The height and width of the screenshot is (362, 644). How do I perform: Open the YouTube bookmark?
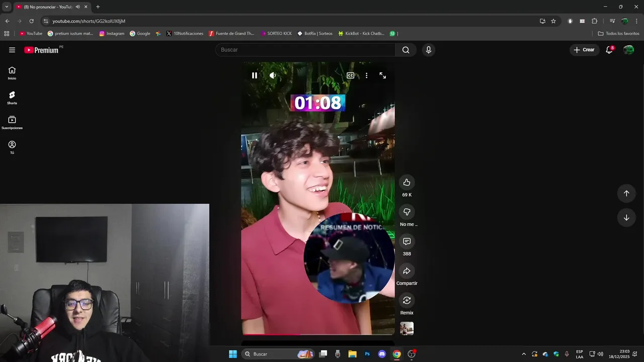pyautogui.click(x=31, y=34)
